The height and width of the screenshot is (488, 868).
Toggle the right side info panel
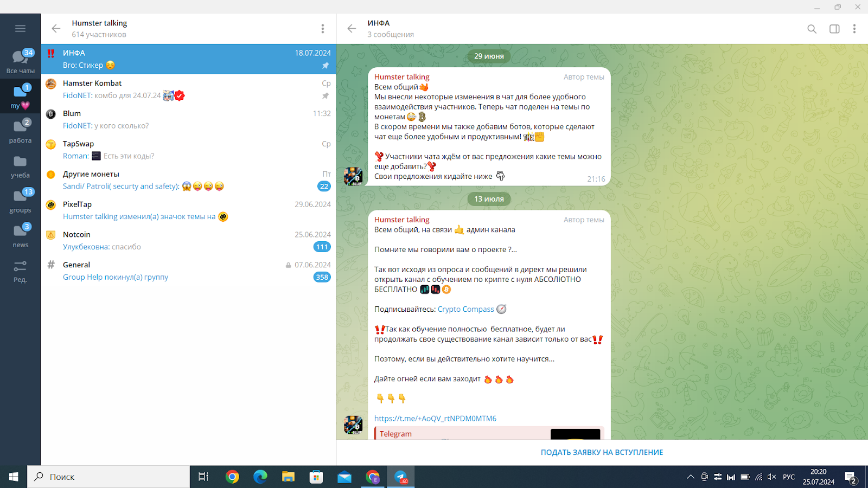coord(834,29)
